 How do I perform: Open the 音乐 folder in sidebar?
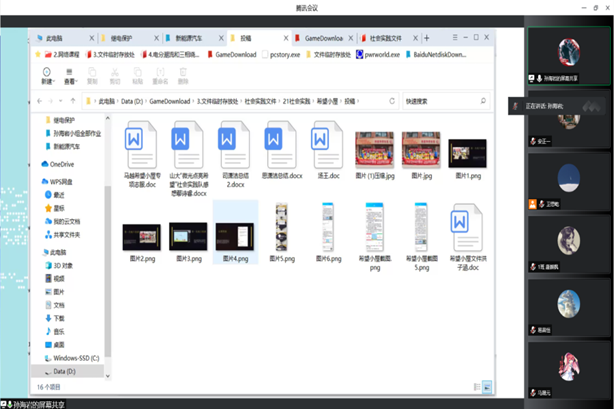pyautogui.click(x=59, y=329)
